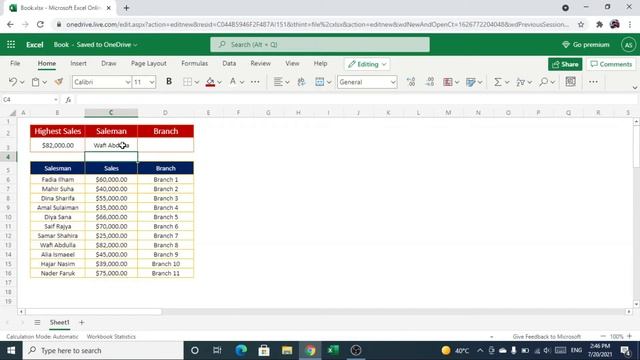Open Excel from the taskbar
This screenshot has height=360, width=640.
tap(333, 350)
